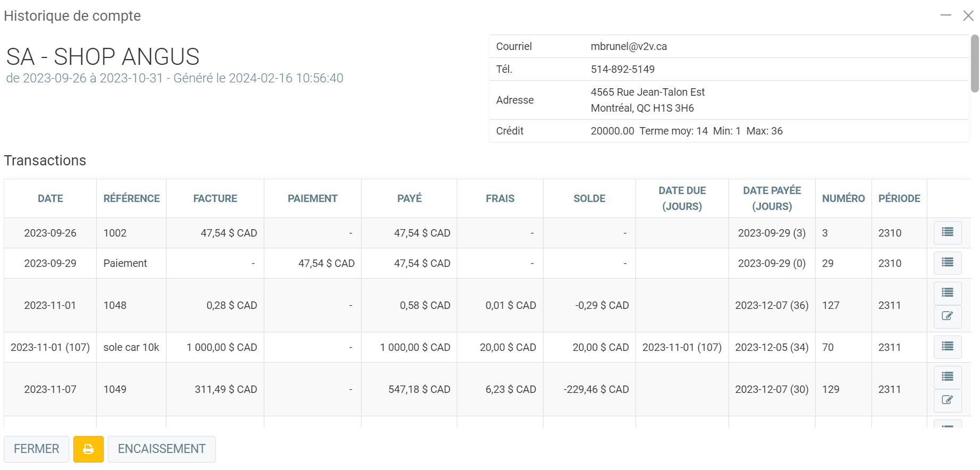Sort by the RÉFÉRENCE column header
The height and width of the screenshot is (470, 980).
[x=131, y=198]
